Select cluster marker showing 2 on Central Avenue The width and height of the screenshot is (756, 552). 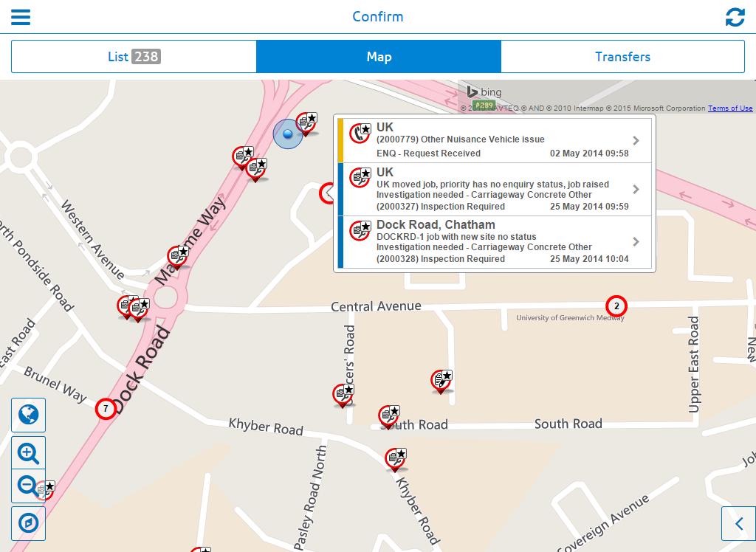[616, 306]
